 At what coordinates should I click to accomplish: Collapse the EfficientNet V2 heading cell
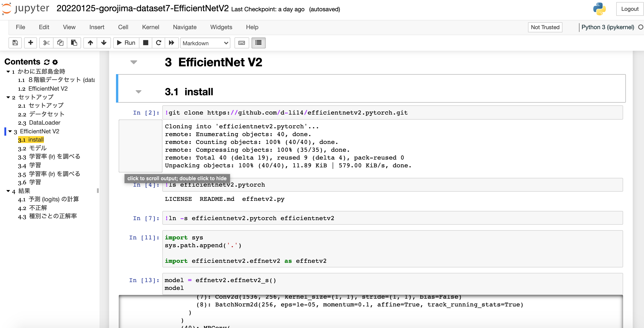coord(134,62)
